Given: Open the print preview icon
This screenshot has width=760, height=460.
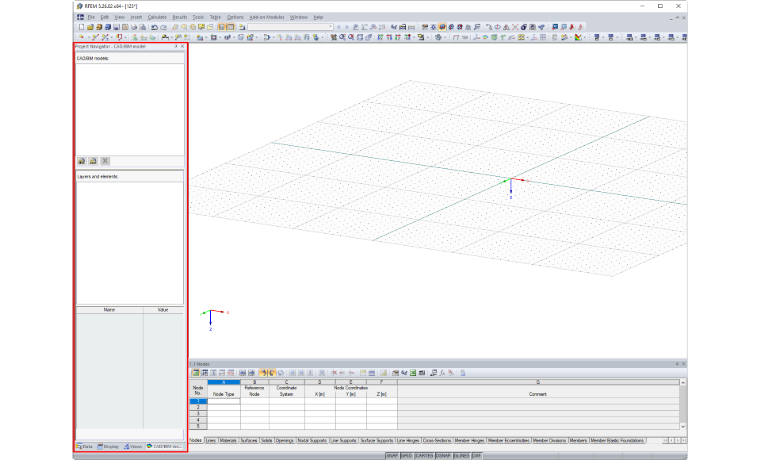Looking at the screenshot, I should click(142, 27).
